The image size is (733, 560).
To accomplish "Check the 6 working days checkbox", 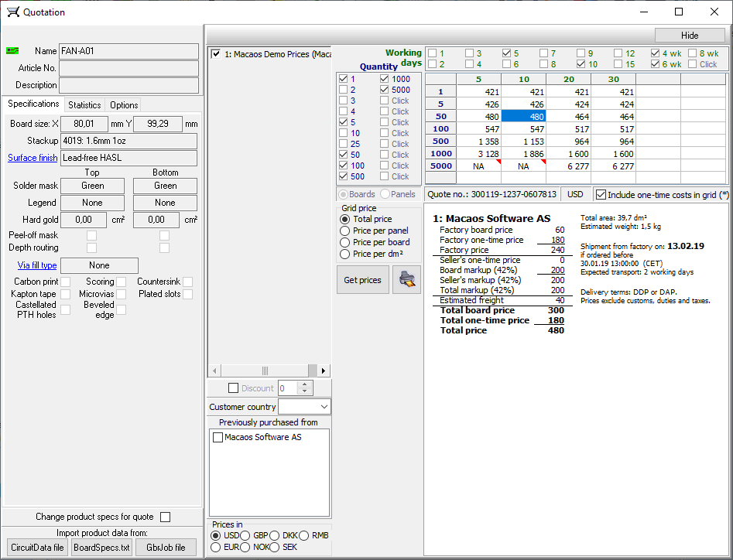I will pyautogui.click(x=506, y=64).
